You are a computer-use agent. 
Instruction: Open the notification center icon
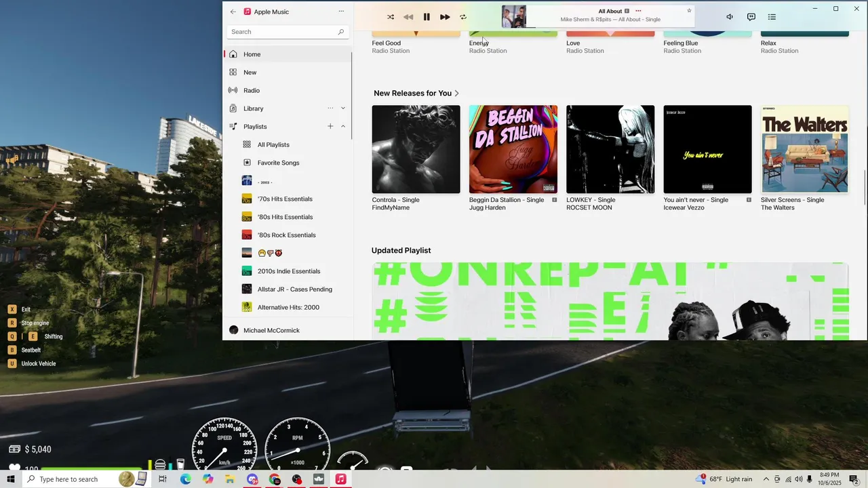click(854, 479)
